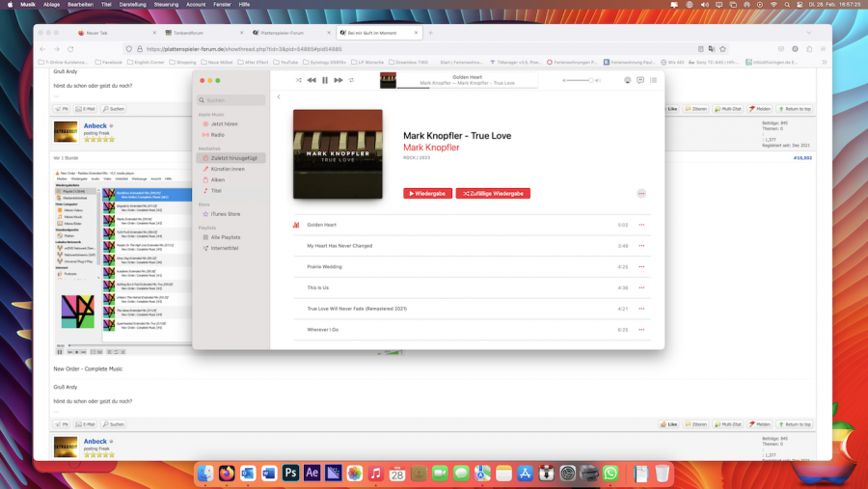Show the lyrics panel
The height and width of the screenshot is (489, 868).
640,80
